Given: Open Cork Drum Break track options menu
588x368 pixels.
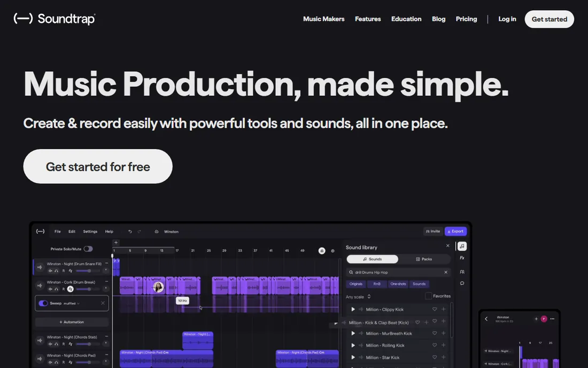Looking at the screenshot, I should [x=106, y=281].
